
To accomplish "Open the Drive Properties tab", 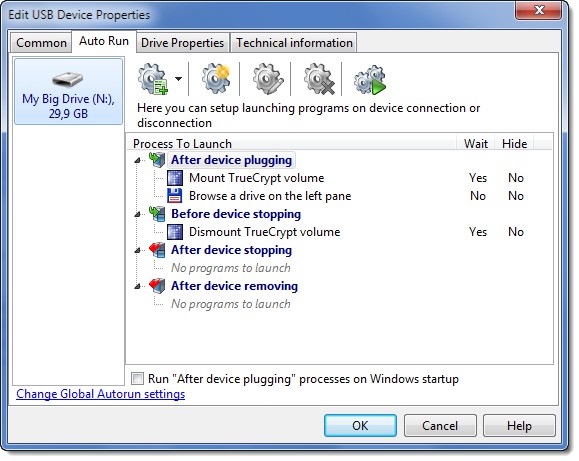I will click(182, 43).
